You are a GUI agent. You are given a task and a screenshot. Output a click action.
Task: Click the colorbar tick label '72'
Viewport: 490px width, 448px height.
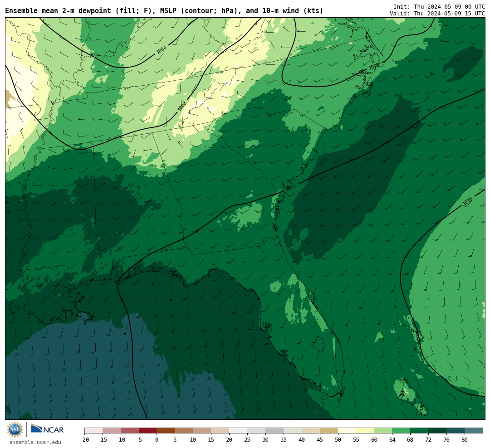[428, 439]
